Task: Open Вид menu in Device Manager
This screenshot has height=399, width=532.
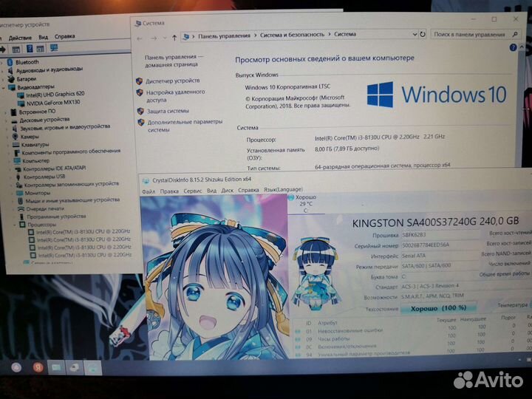Action: (43, 38)
